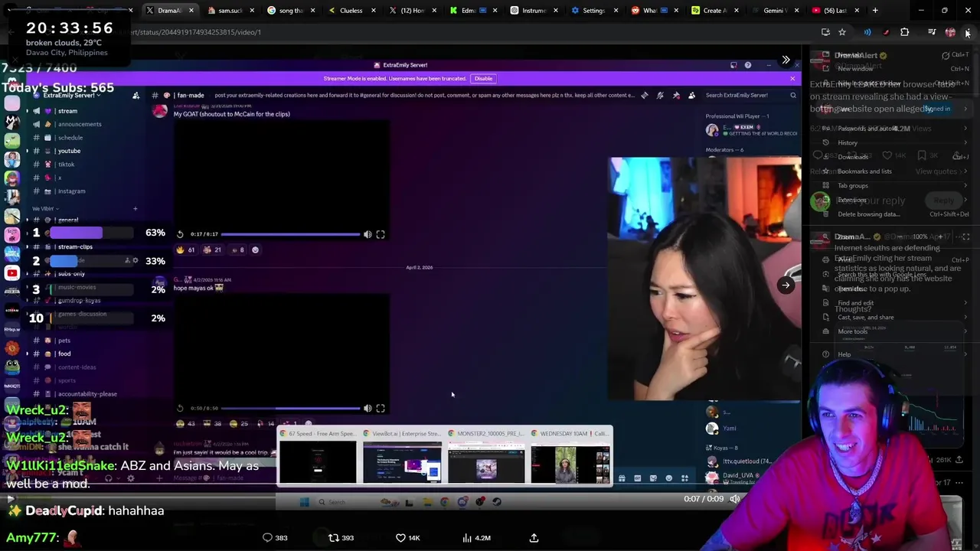This screenshot has width=980, height=551.
Task: Repost using the icon showing 393
Action: pos(341,538)
